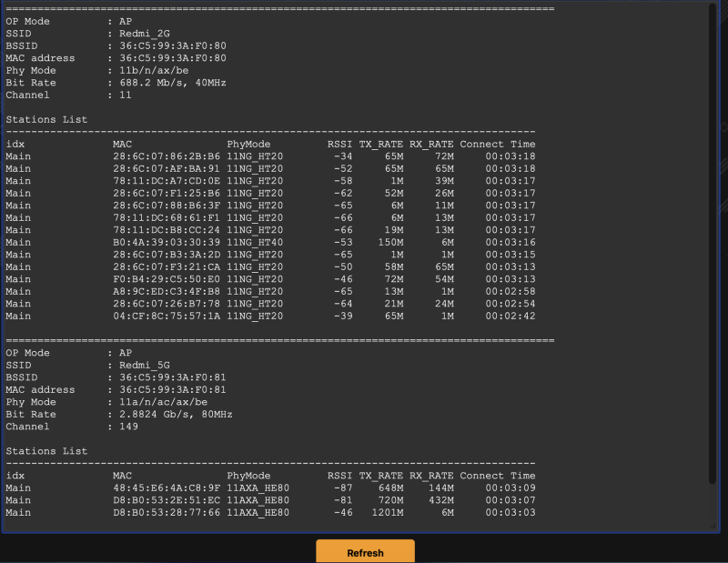Click connect time 00:02:58

click(x=511, y=291)
